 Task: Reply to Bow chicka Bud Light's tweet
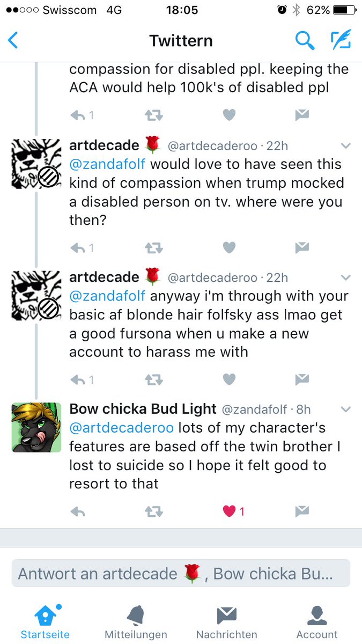point(78,511)
